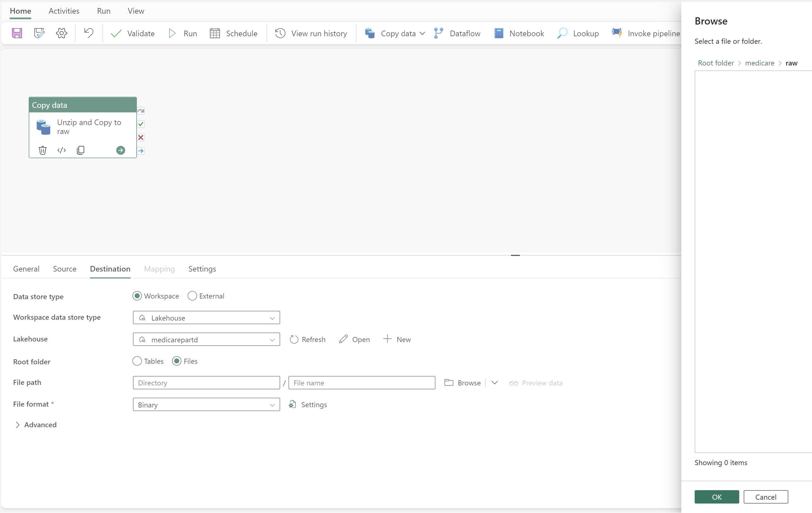This screenshot has width=812, height=513.
Task: Click the green arrow on Copy data activity
Action: [120, 150]
